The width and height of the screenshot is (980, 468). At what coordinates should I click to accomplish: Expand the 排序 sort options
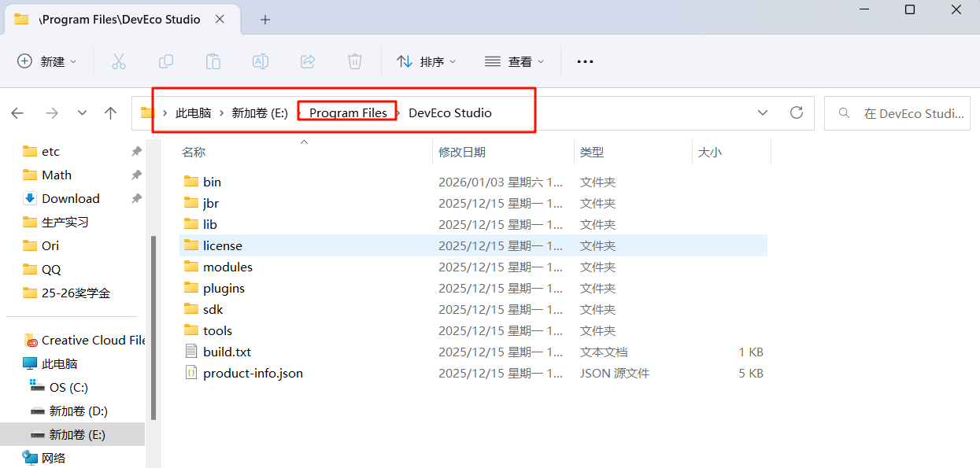(426, 61)
